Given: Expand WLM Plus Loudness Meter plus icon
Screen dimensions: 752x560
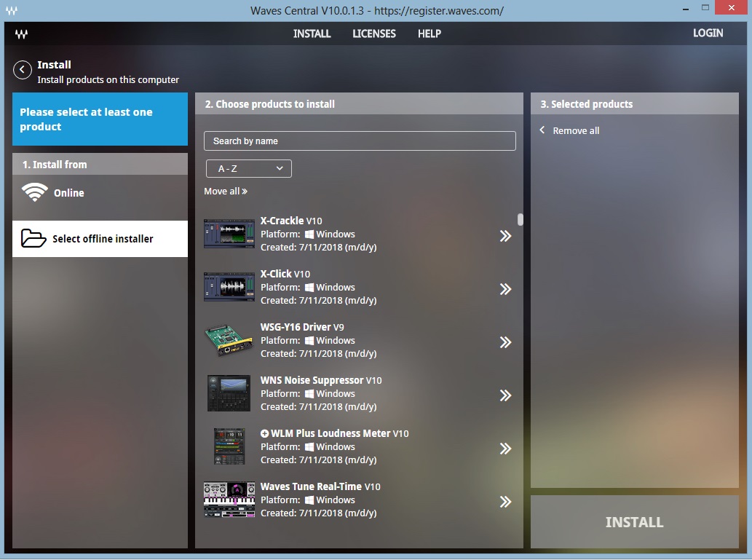Looking at the screenshot, I should [264, 433].
